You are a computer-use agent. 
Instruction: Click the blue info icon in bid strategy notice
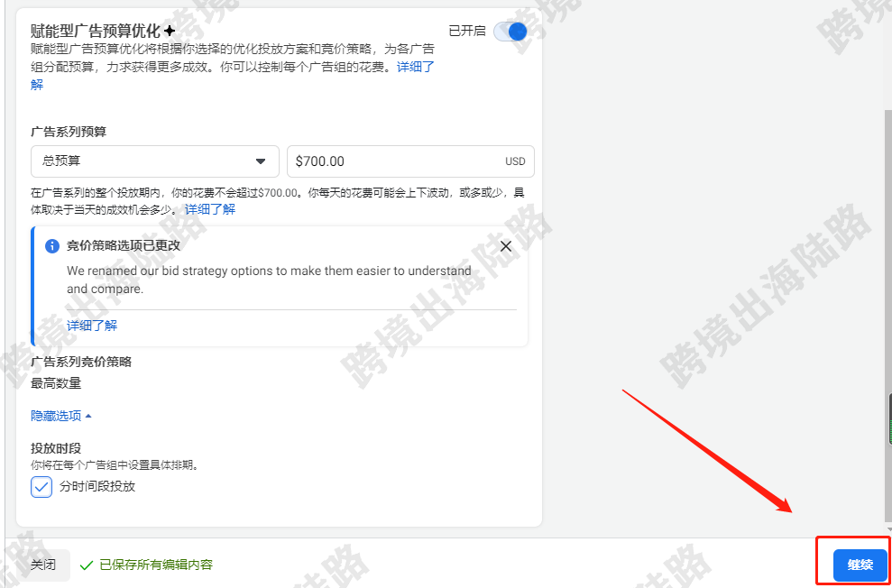tap(51, 246)
